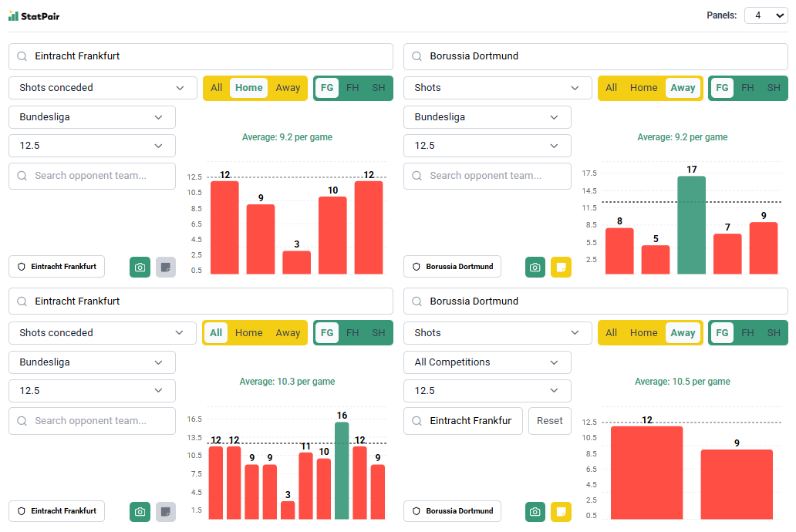The image size is (796, 532).
Task: Click the green 17 bar in Dortmund chart
Action: 691,225
